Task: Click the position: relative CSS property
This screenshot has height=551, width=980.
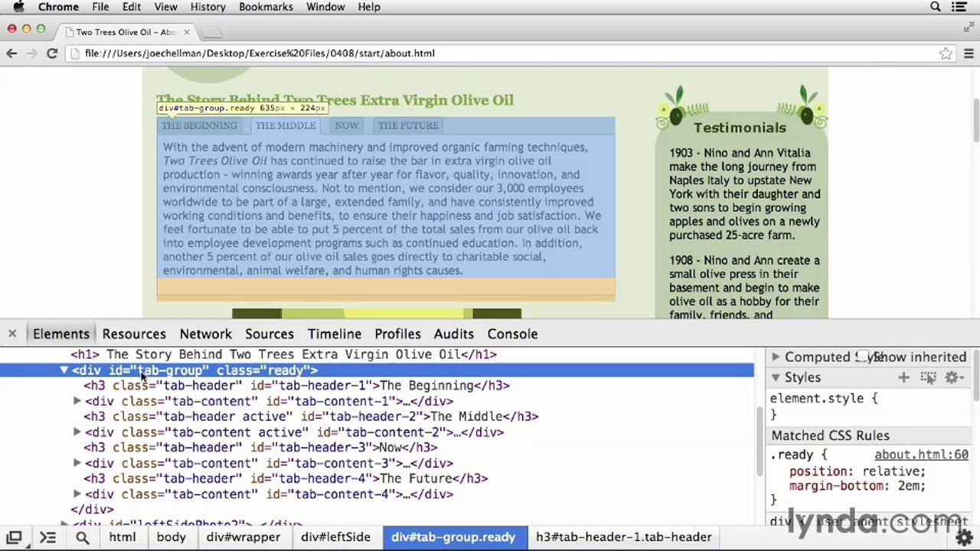Action: tap(857, 471)
